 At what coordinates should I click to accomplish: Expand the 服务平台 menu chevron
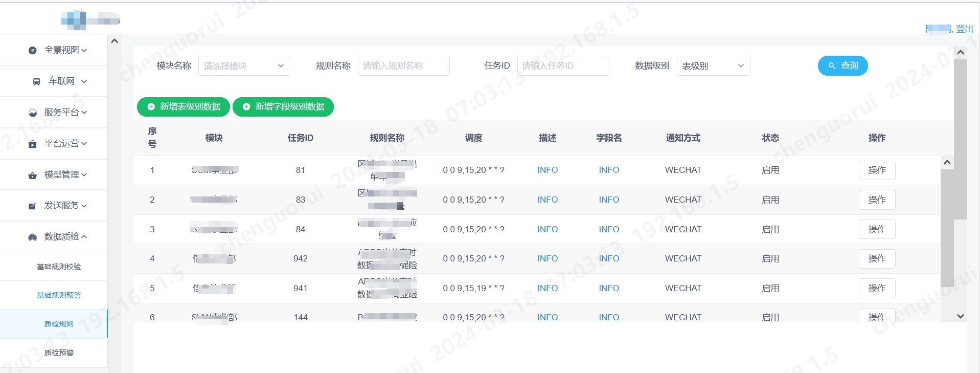[x=84, y=113]
